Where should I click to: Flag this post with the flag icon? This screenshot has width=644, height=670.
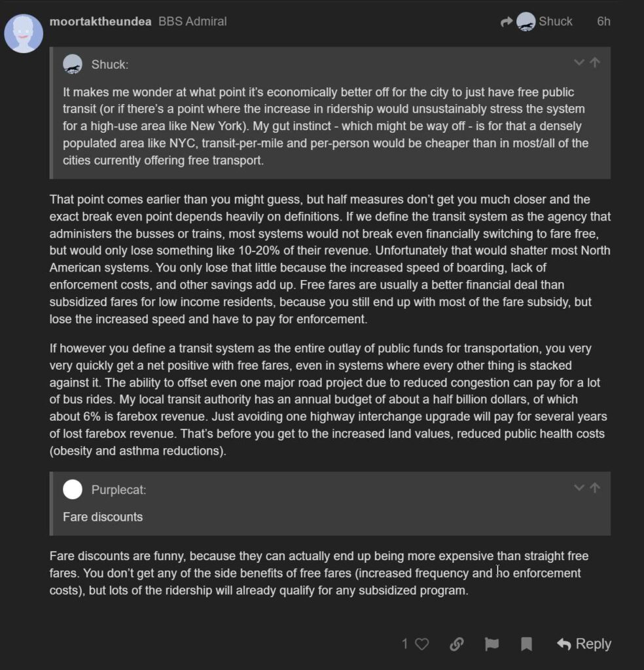click(x=492, y=644)
